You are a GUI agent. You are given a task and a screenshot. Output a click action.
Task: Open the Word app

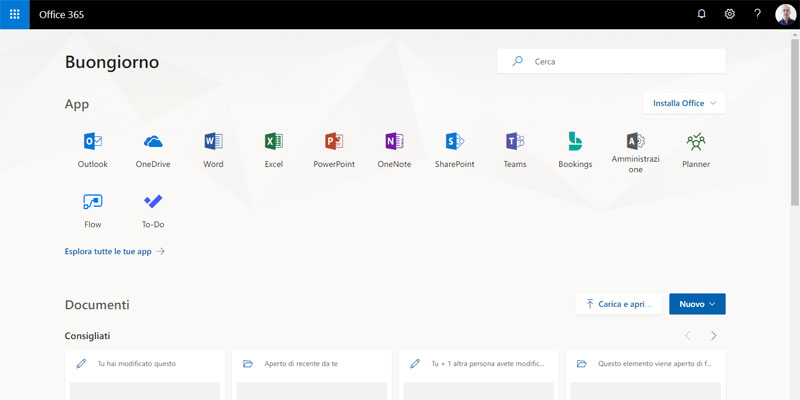pyautogui.click(x=213, y=150)
